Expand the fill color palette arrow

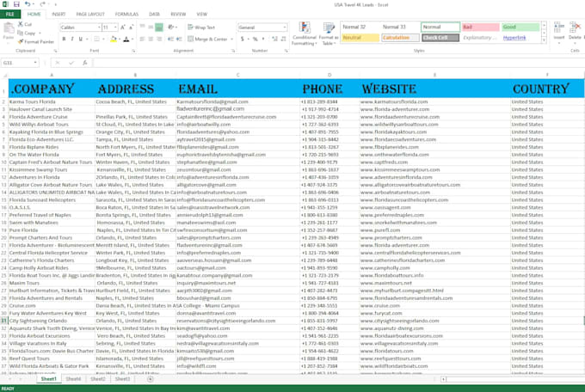point(119,39)
